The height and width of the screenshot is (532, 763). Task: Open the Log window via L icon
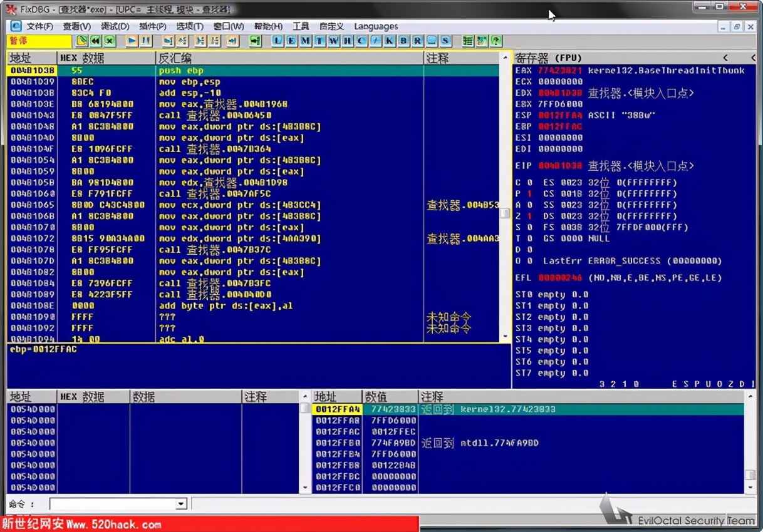coord(278,41)
